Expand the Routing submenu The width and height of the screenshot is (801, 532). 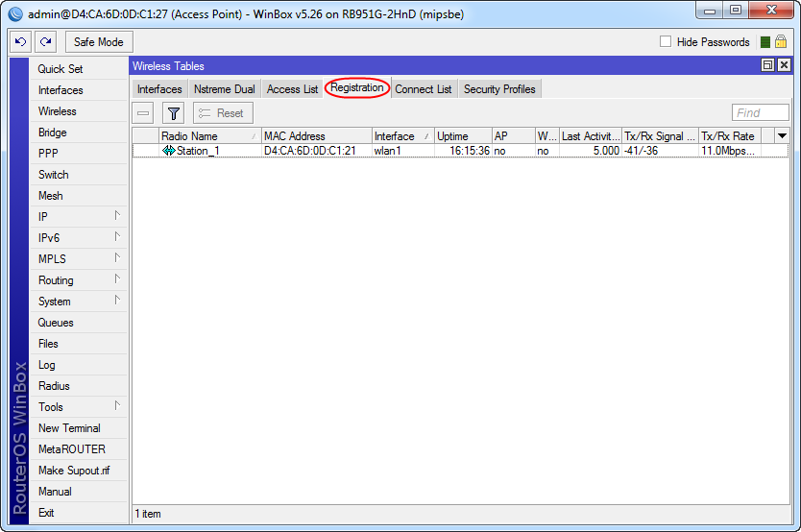[117, 279]
